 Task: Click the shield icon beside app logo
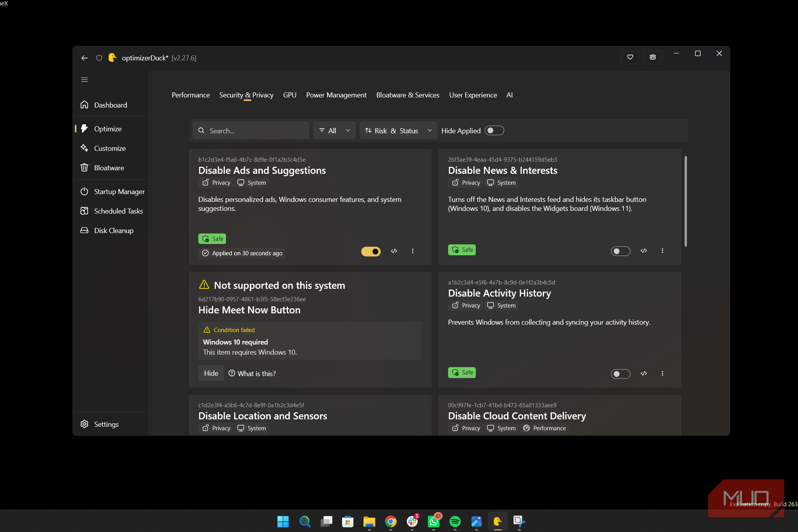(x=99, y=58)
